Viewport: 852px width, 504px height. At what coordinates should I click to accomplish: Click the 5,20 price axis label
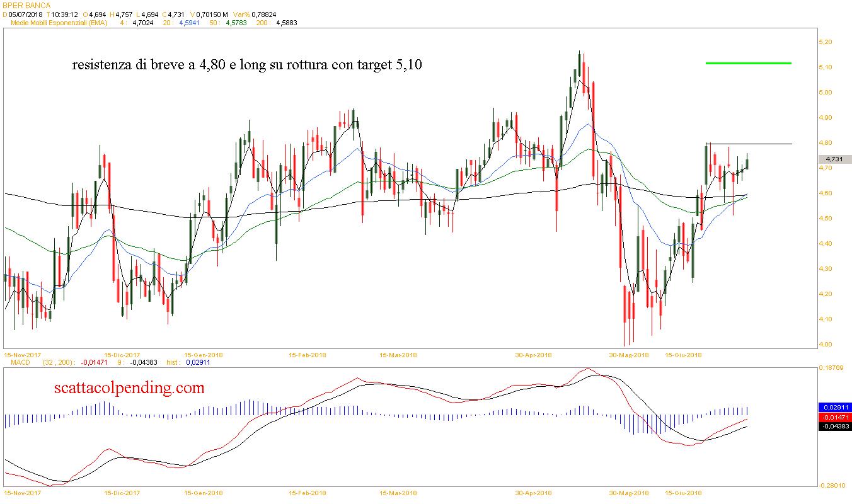click(x=824, y=42)
